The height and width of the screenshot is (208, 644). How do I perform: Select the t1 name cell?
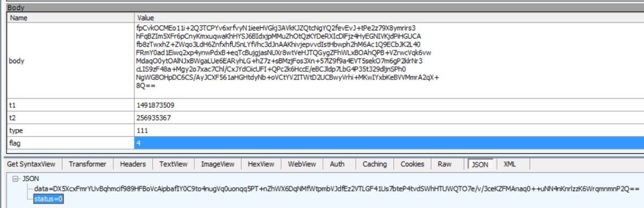(x=70, y=105)
